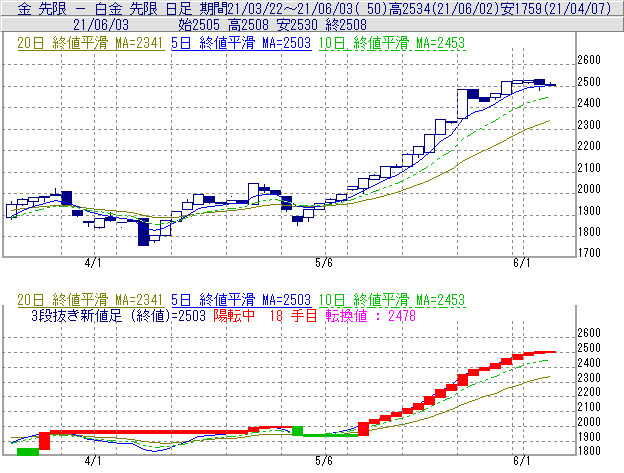Click the closing price 終2508
This screenshot has height=473, width=624.
346,25
